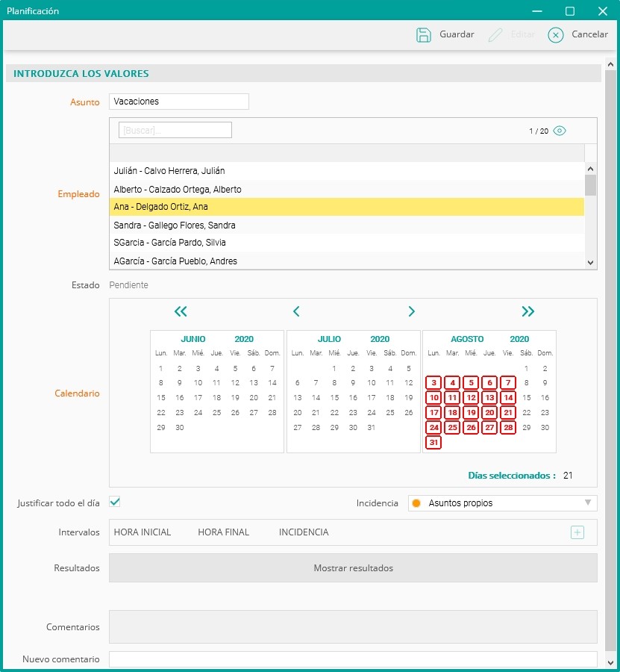Click the Cancelar text button
Screen dimensions: 620x672
coord(589,34)
